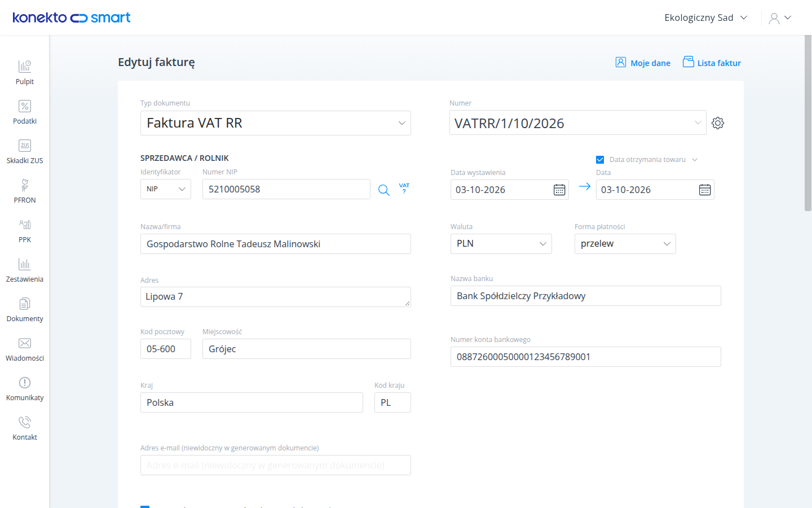This screenshot has width=812, height=508.
Task: Open calendar for Data wystawienia
Action: tap(559, 190)
